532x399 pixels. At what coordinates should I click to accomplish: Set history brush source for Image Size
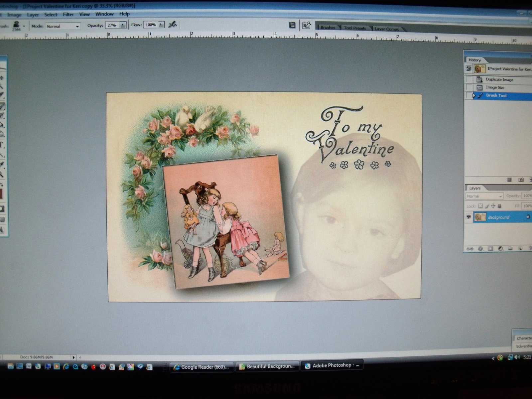[x=469, y=87]
